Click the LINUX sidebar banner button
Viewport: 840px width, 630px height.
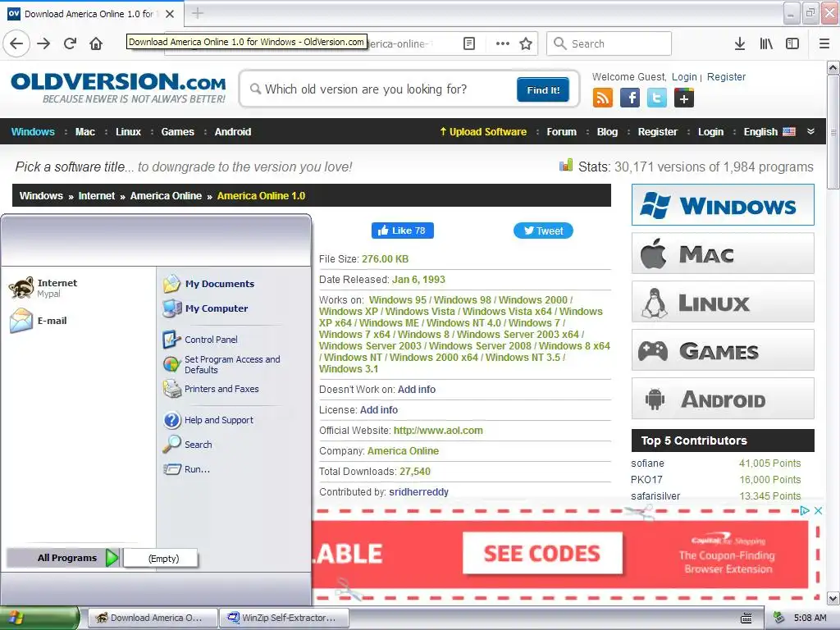coord(723,302)
